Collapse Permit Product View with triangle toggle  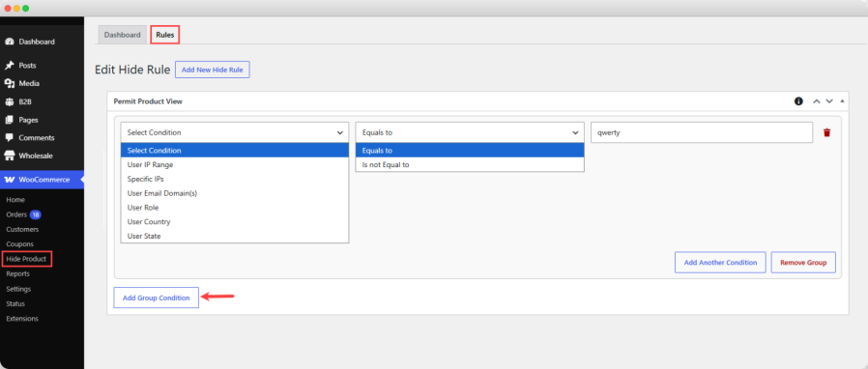(x=842, y=101)
